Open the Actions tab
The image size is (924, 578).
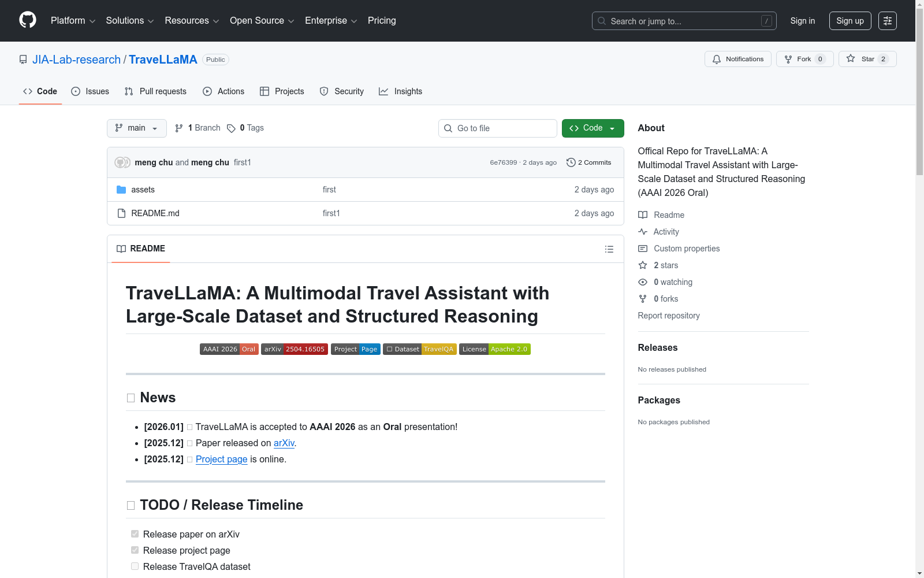[x=223, y=91]
